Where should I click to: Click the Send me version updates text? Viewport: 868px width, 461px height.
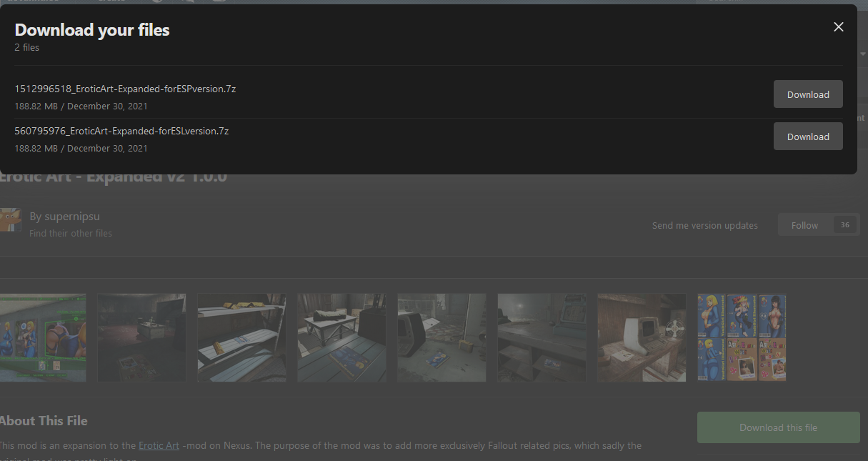click(705, 225)
